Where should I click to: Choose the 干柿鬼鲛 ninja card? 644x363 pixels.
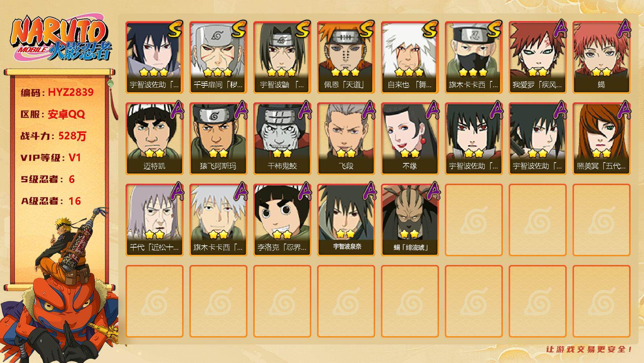[282, 139]
